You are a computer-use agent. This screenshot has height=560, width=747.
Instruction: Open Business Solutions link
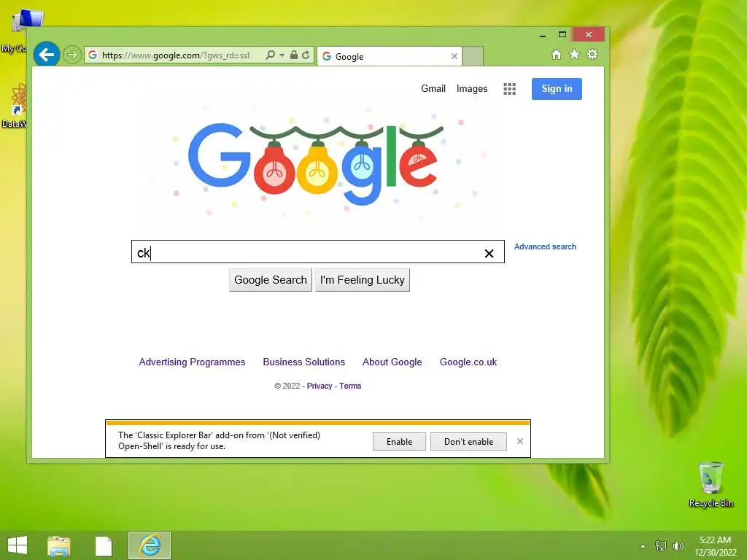tap(304, 362)
